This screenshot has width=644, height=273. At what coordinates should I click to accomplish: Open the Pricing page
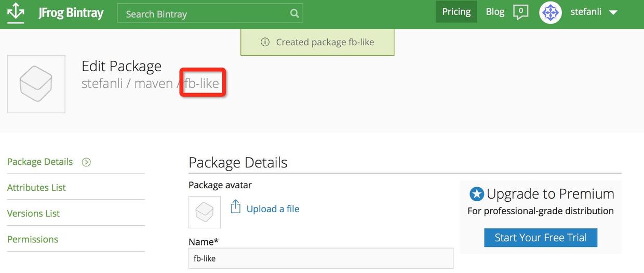point(456,12)
